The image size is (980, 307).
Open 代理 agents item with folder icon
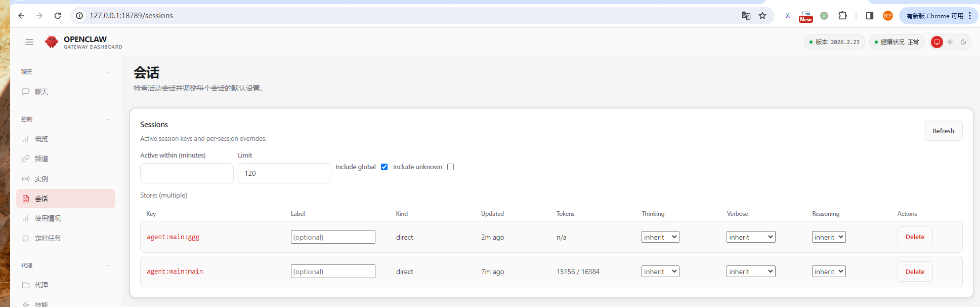coord(66,285)
